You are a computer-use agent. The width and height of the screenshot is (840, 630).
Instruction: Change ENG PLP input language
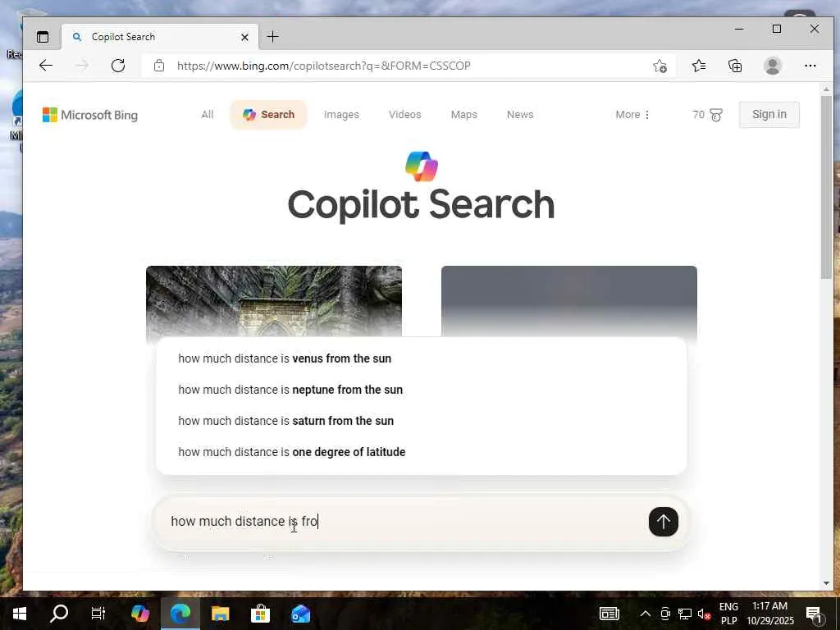click(728, 614)
